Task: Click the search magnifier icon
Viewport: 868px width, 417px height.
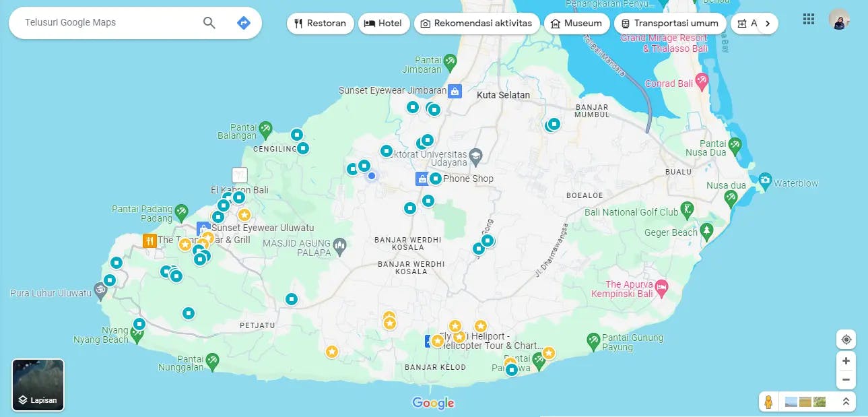Action: tap(209, 23)
